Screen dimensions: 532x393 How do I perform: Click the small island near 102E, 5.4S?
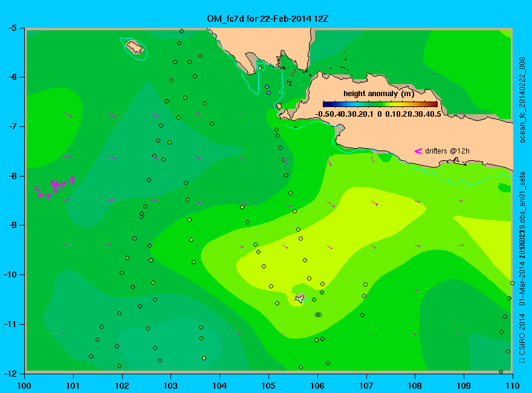click(135, 47)
